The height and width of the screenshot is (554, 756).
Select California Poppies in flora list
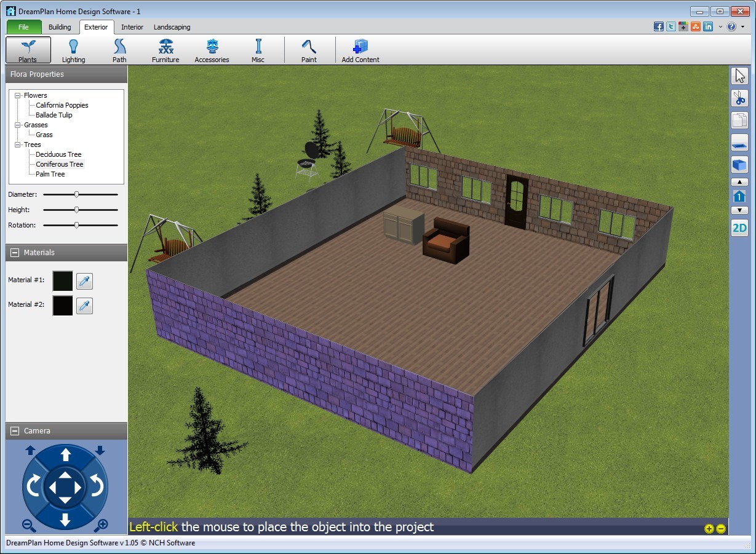(x=62, y=105)
